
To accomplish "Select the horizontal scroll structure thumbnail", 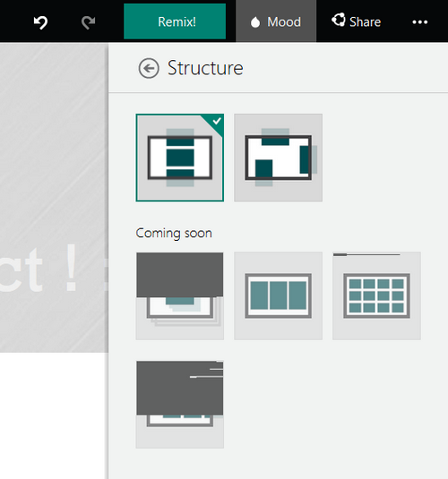I will [279, 158].
